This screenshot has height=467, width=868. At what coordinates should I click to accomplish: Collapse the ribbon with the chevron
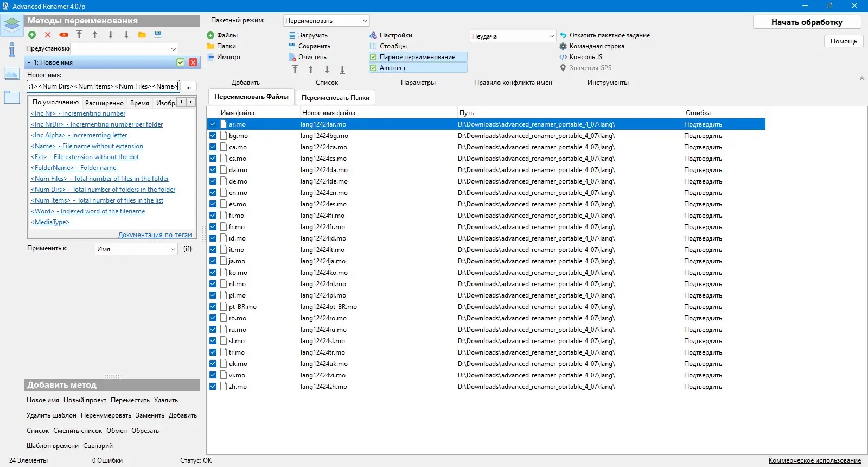(861, 79)
